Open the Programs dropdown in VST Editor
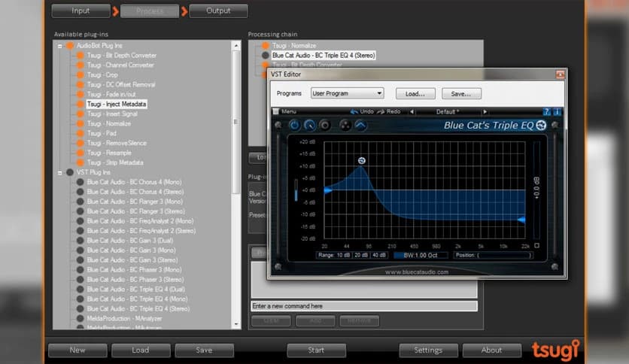Viewport: 629px width, 364px height. 347,93
